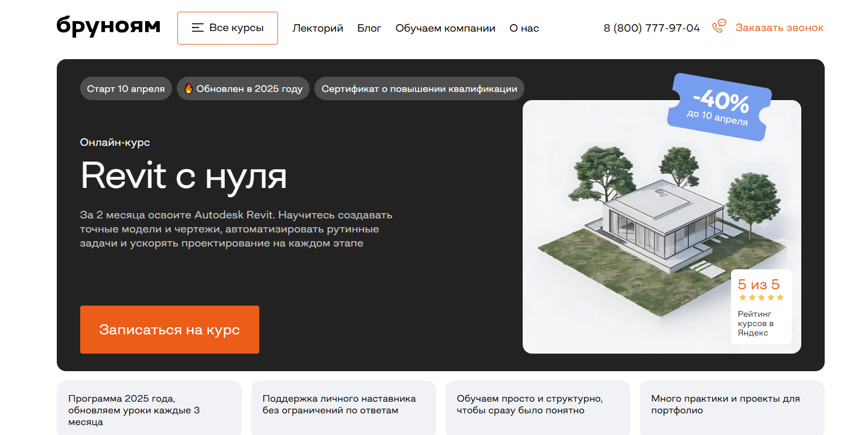Click the Программа 2025 года card
Image resolution: width=868 pixels, height=435 pixels.
coord(149,408)
